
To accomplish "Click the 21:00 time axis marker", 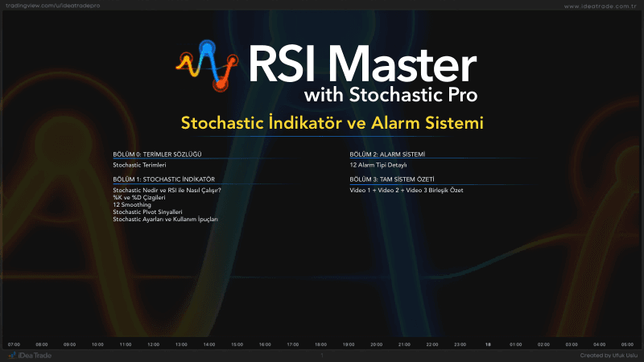I will point(404,344).
